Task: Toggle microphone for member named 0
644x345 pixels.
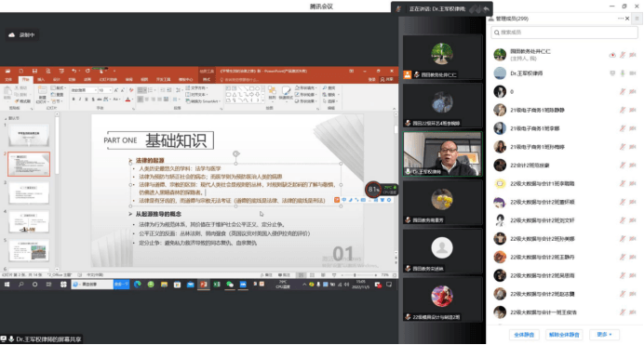Action: (623, 92)
